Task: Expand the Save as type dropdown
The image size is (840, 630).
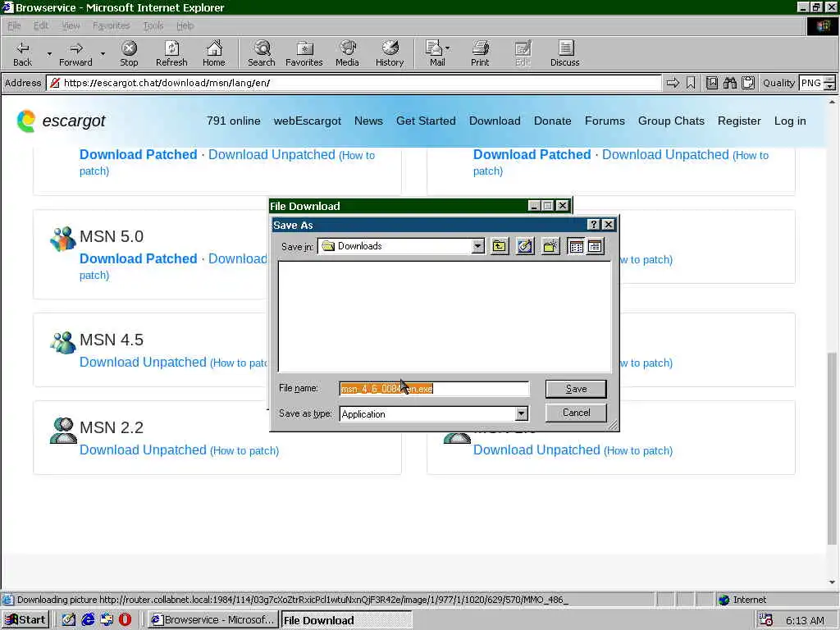Action: (x=521, y=413)
